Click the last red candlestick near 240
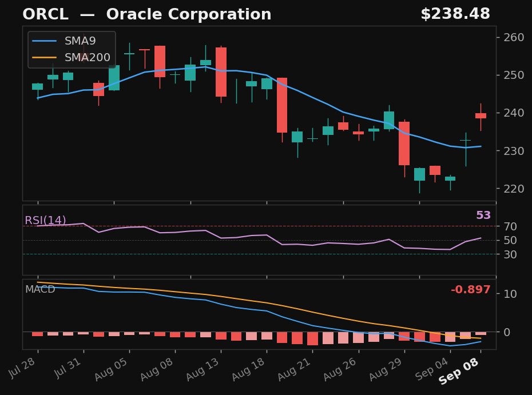This screenshot has width=532, height=395. pos(481,115)
